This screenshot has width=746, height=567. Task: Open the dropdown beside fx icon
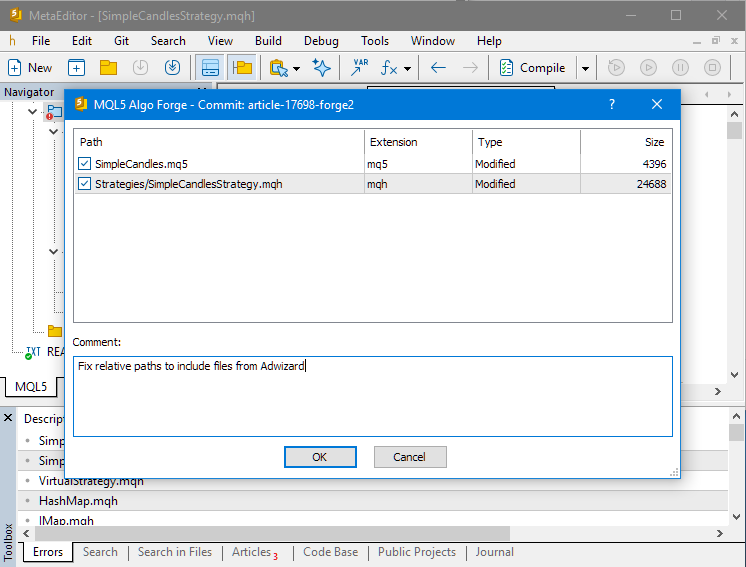(x=407, y=68)
